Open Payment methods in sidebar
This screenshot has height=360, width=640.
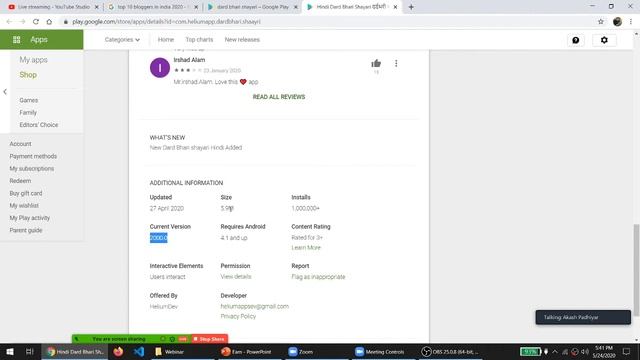33,156
